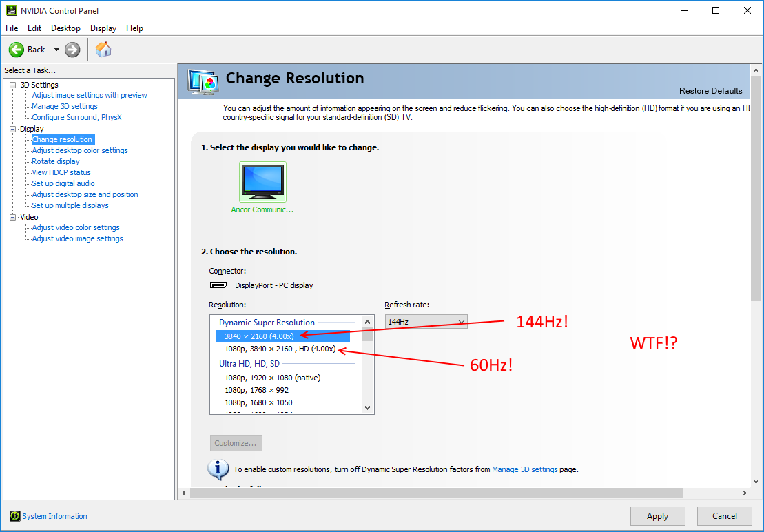
Task: Click the DisplayPort connector icon
Action: (218, 285)
